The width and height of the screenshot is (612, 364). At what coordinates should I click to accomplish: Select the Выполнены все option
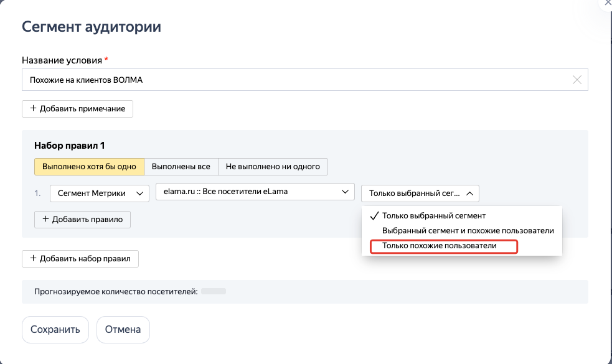coord(182,166)
